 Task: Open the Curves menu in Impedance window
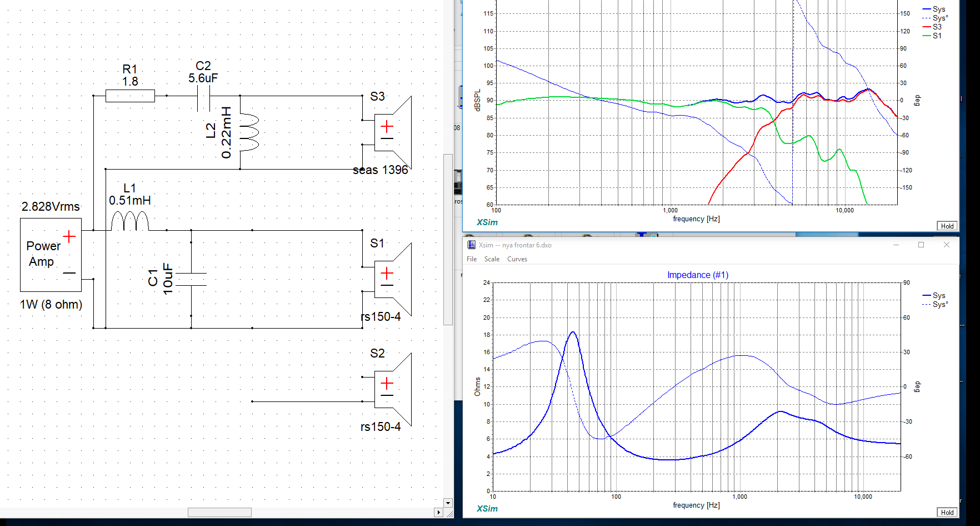517,259
